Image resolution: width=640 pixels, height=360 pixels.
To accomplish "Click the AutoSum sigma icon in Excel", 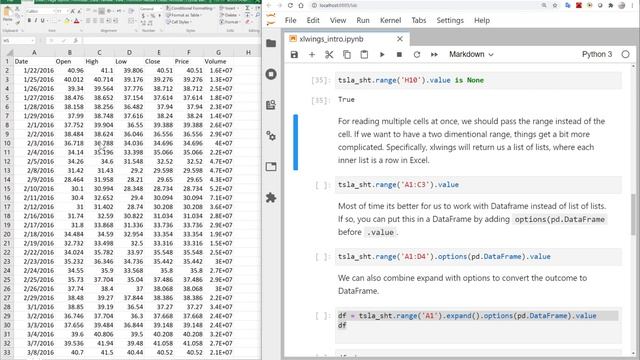I will click(247, 8).
